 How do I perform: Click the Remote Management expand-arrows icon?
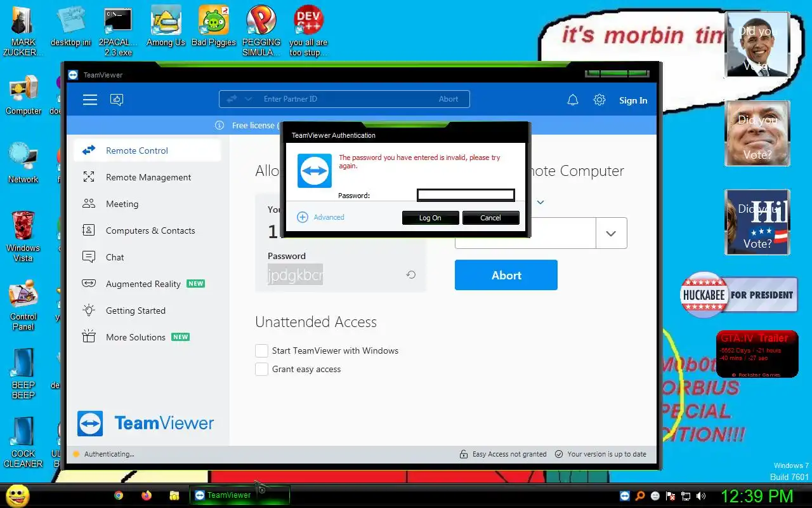[89, 177]
